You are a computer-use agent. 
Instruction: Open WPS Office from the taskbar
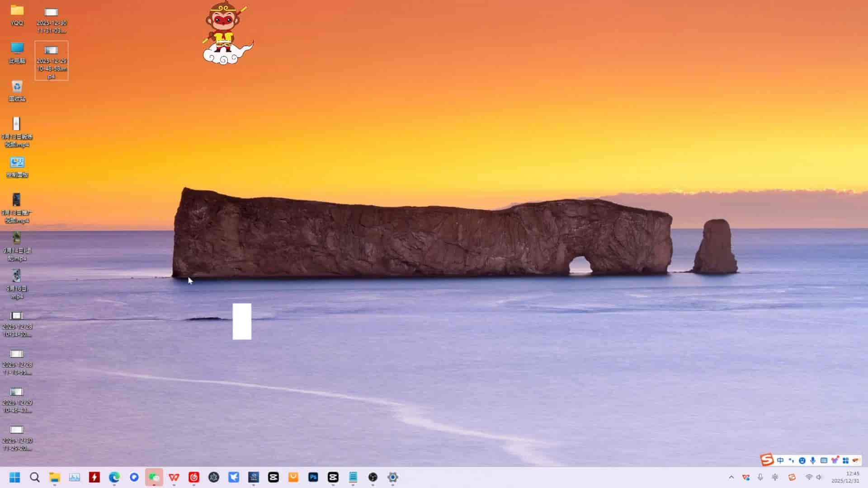pos(174,477)
